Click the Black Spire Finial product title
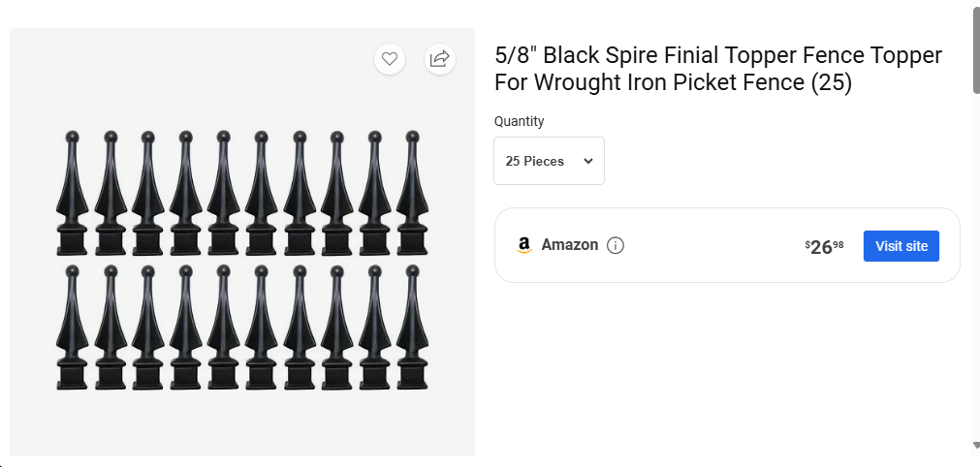The image size is (980, 467). 717,69
